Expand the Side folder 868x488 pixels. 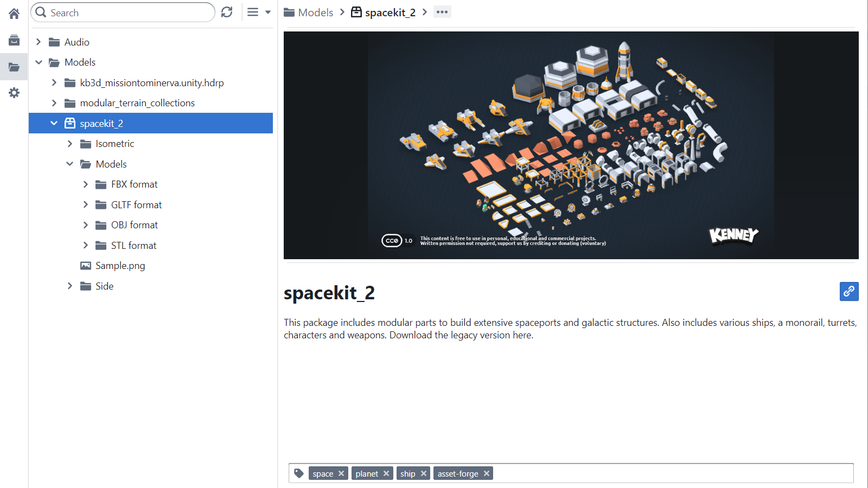tap(69, 286)
